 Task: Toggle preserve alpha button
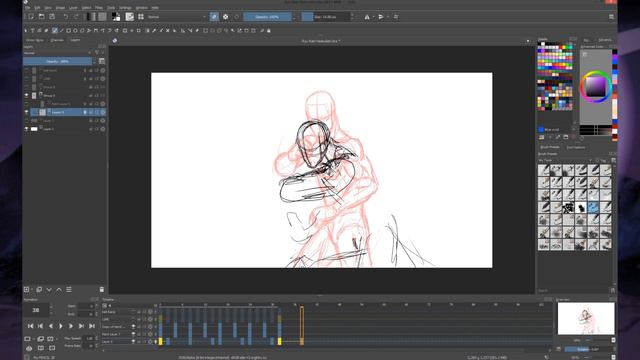click(x=225, y=17)
